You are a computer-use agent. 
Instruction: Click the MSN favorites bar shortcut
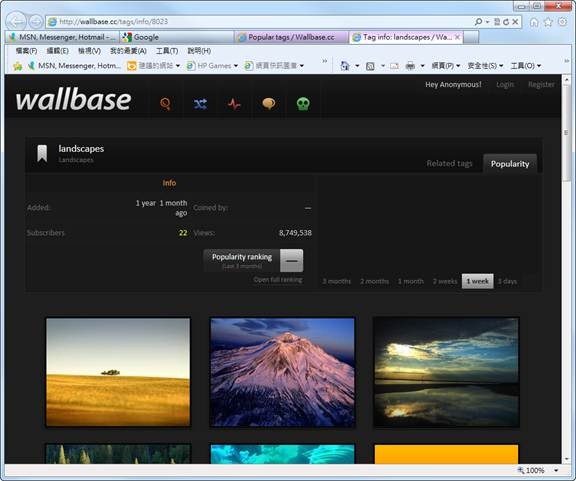point(74,66)
